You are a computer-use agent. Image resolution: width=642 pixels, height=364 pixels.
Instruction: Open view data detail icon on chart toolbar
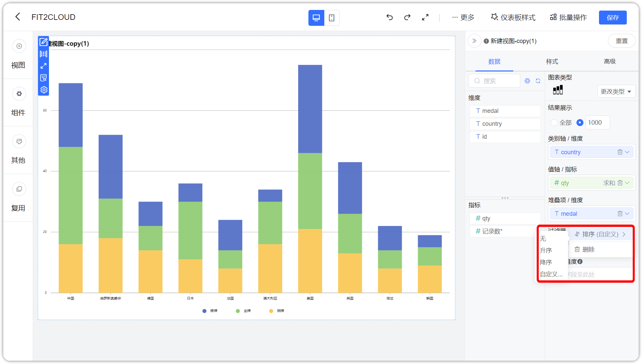(x=43, y=78)
